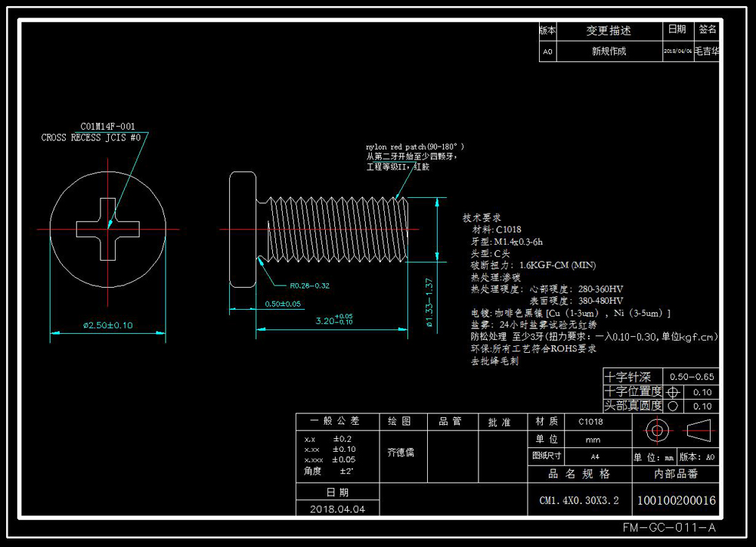
Task: Click the 头型: C头 line
Action: [491, 254]
